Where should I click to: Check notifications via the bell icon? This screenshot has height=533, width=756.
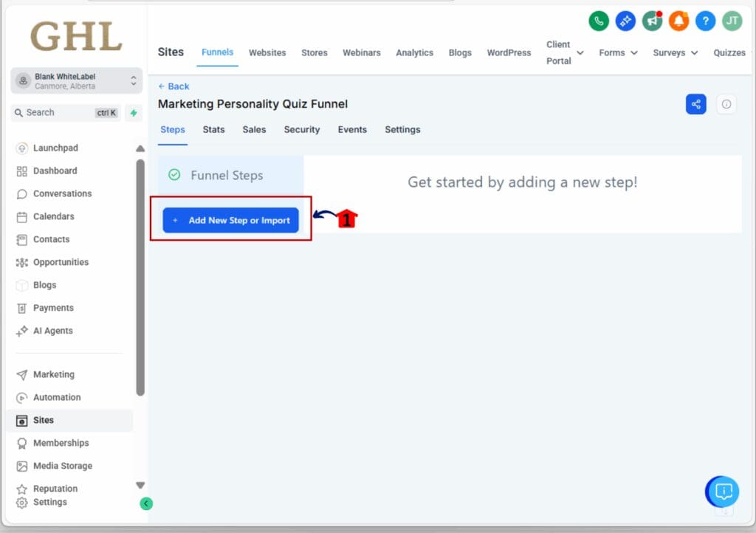click(678, 21)
